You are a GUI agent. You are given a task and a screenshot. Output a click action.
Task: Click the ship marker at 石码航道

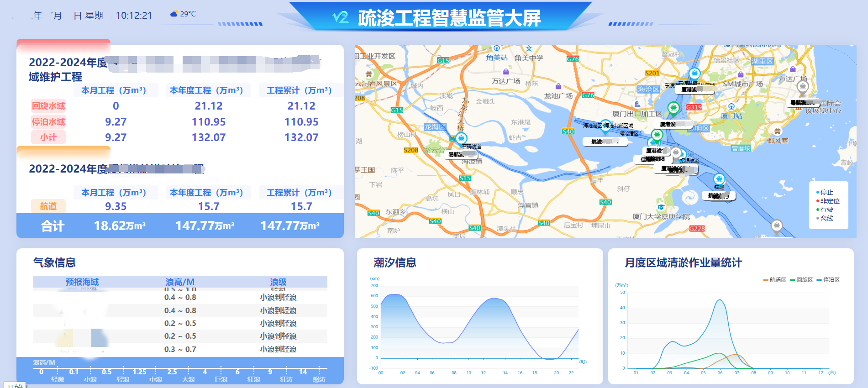click(x=462, y=138)
